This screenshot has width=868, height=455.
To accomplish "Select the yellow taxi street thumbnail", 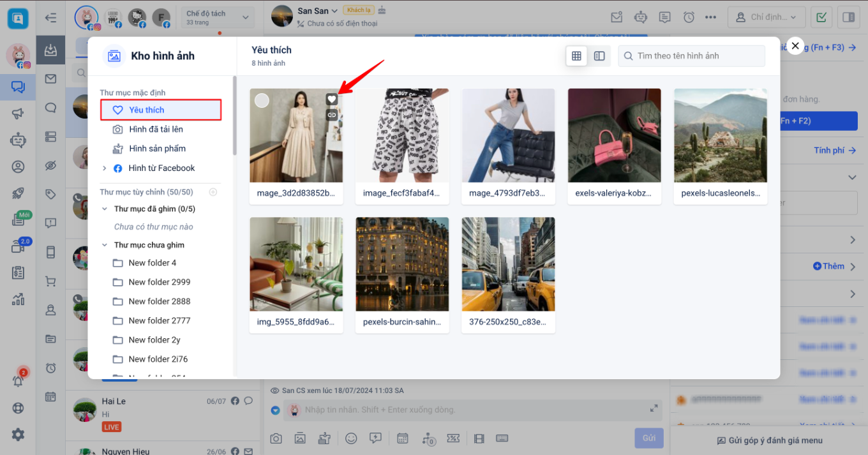I will 508,264.
